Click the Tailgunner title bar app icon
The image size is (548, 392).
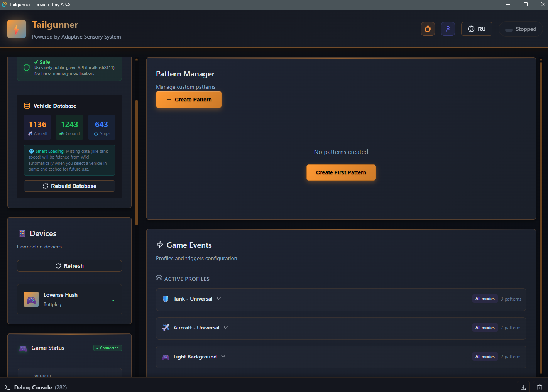pos(4,5)
